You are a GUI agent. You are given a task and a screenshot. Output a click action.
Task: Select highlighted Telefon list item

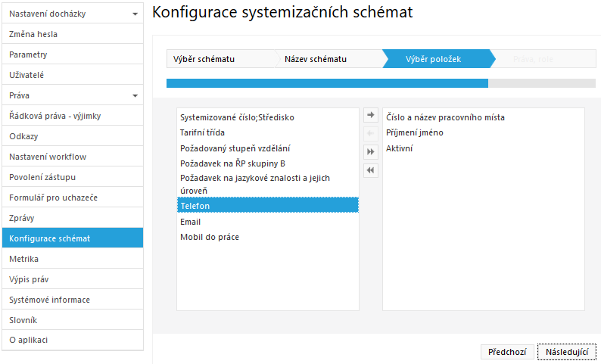click(268, 206)
